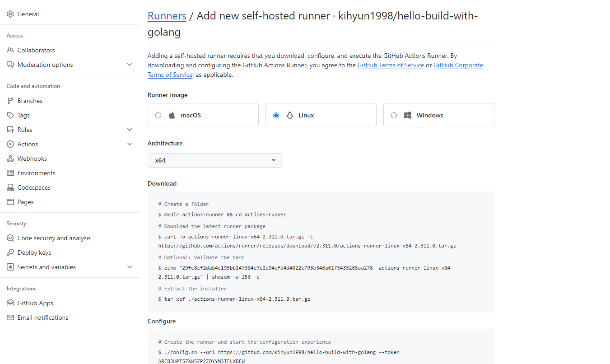Open GitHub Terms of Service link
610x364 pixels.
tap(391, 65)
